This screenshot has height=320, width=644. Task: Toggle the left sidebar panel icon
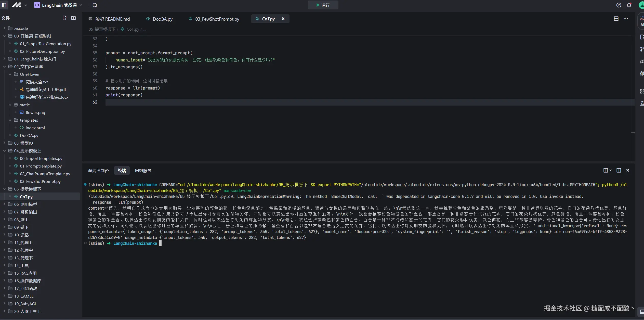coord(4,5)
